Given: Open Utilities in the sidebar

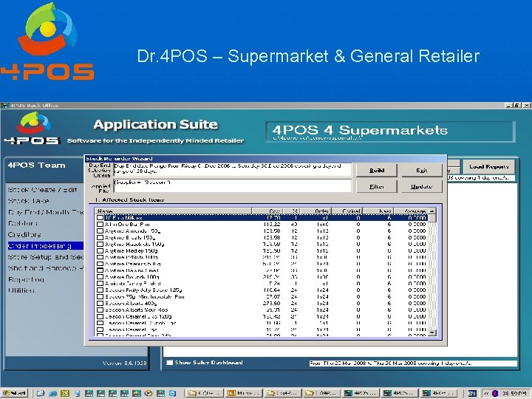Looking at the screenshot, I should click(21, 290).
